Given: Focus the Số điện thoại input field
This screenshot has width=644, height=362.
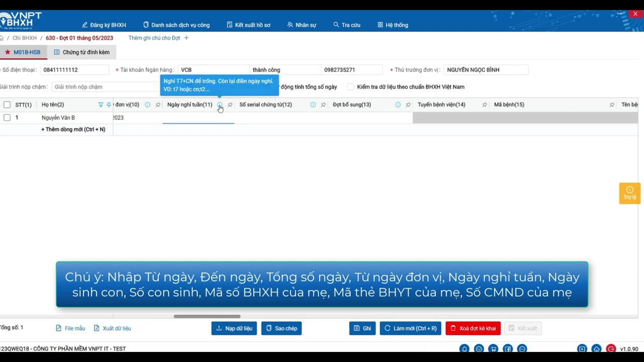Looking at the screenshot, I should (x=74, y=70).
